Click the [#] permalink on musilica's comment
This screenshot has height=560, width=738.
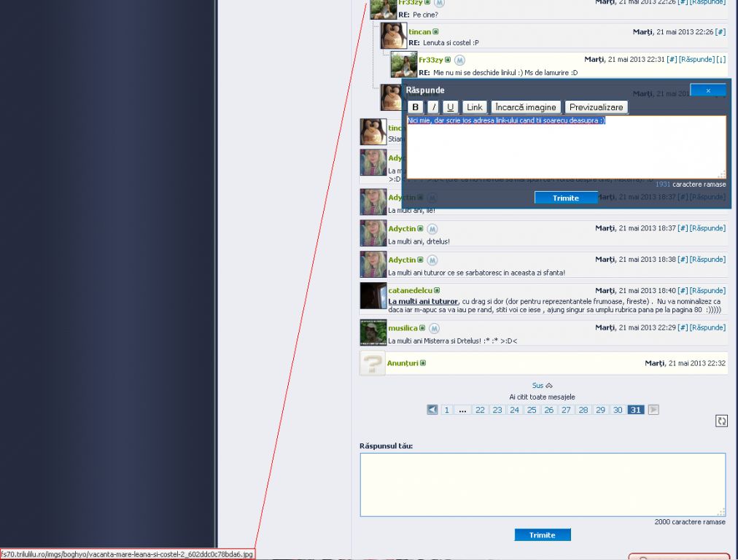click(x=683, y=327)
